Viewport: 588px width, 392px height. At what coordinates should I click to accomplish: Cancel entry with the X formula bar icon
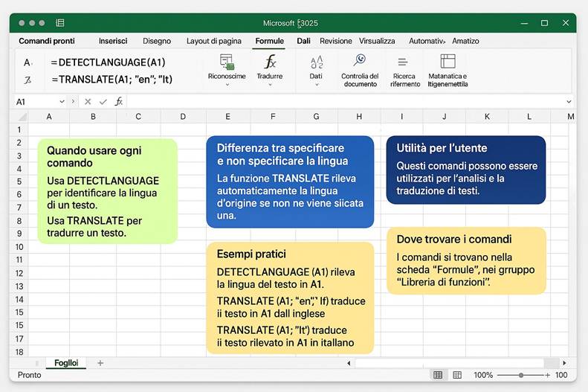(x=88, y=102)
